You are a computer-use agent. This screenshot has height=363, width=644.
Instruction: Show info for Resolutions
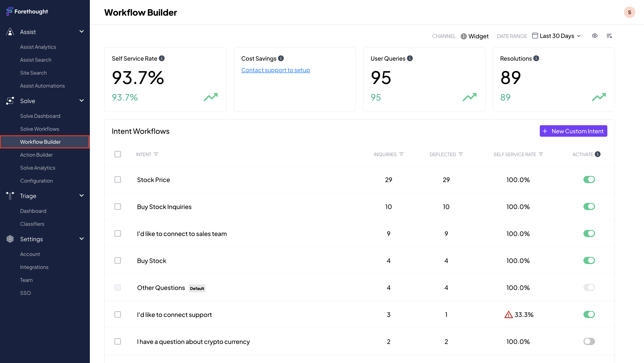[x=536, y=58]
